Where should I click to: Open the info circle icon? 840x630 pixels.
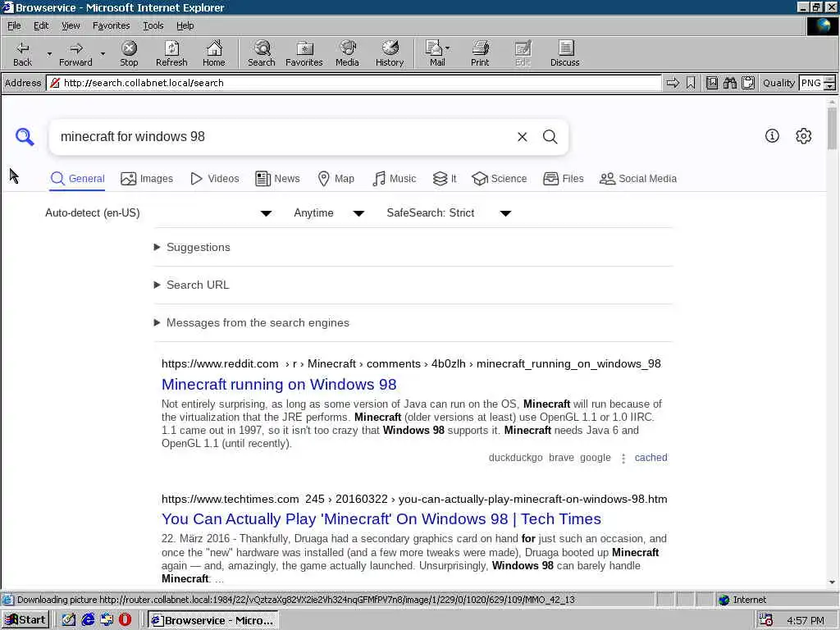(772, 136)
